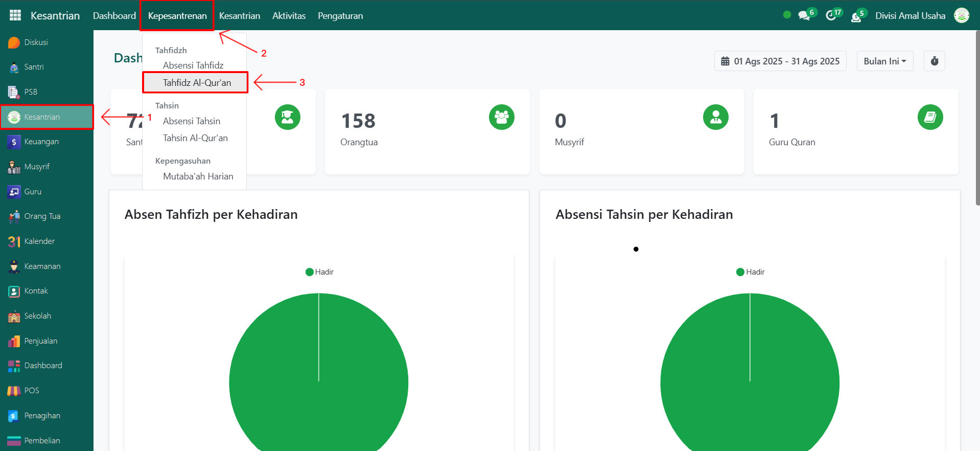Screen dimensions: 980x451
Task: Click the Guru Quran book icon
Action: point(929,118)
